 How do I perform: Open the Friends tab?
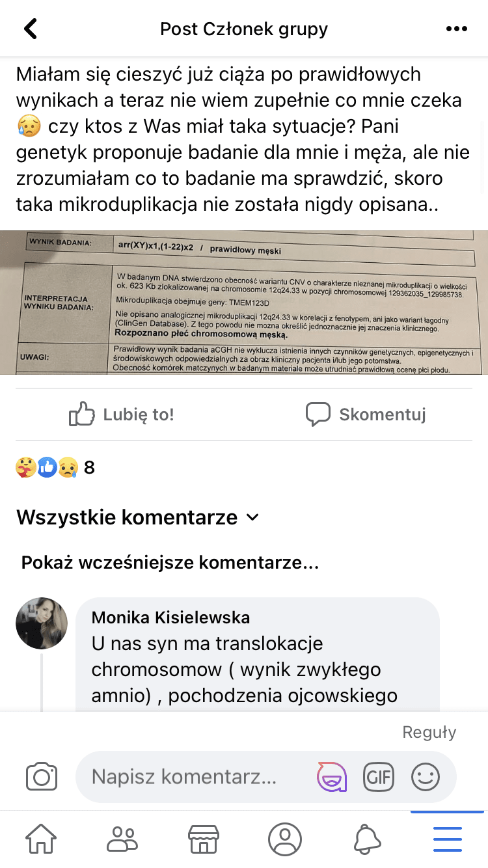[122, 839]
